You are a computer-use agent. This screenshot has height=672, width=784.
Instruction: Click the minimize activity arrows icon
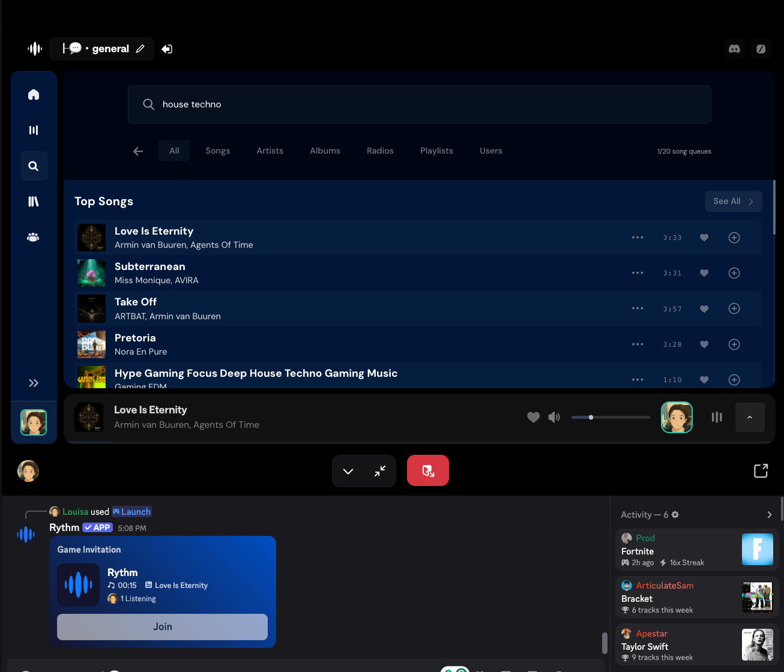(380, 471)
